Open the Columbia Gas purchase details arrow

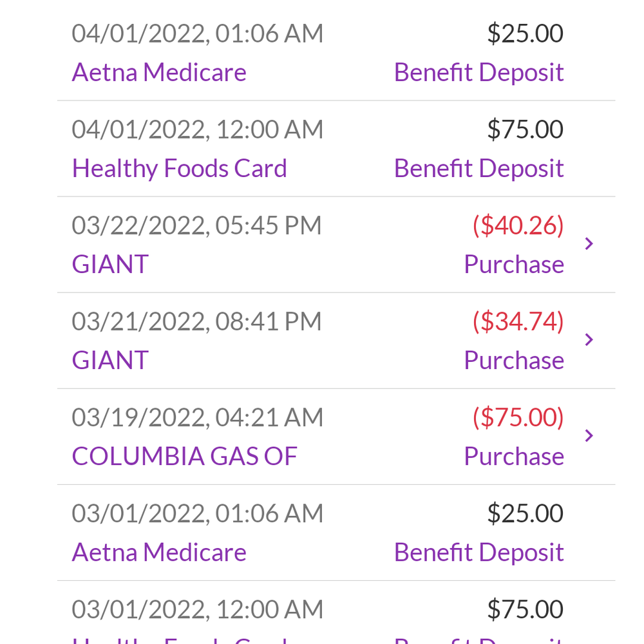(x=589, y=435)
